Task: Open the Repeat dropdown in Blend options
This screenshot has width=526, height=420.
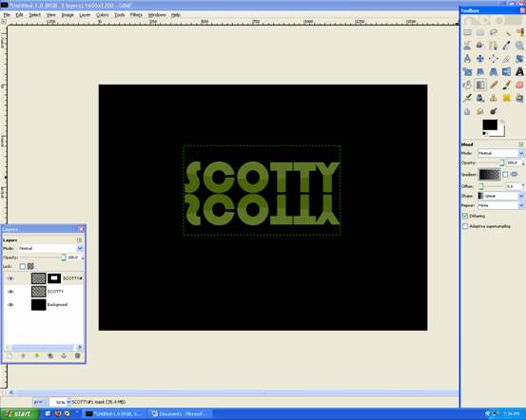Action: tap(500, 205)
